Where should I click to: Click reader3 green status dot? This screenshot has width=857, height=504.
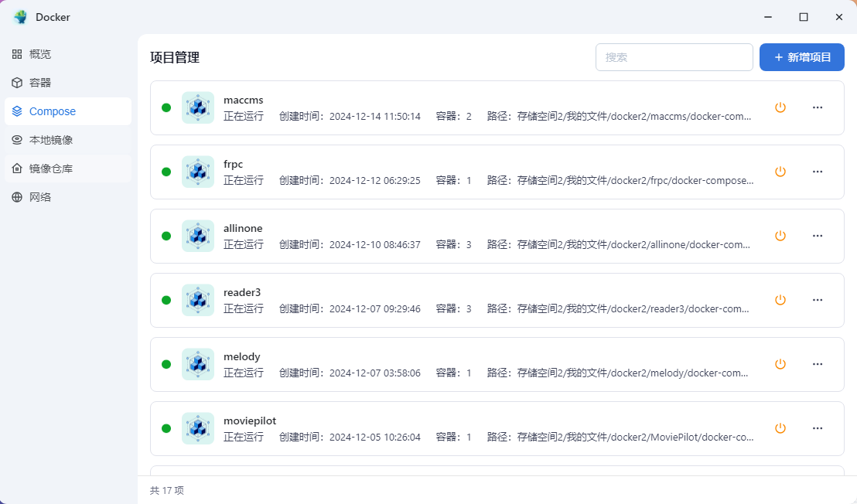(167, 300)
